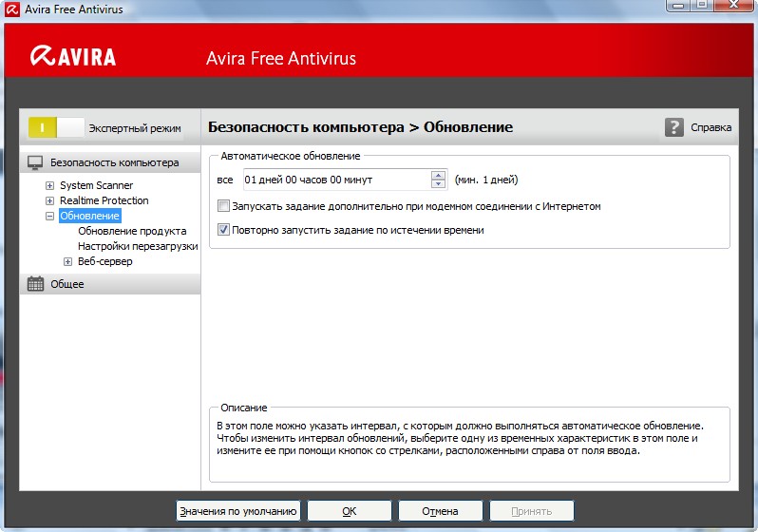Image resolution: width=758 pixels, height=532 pixels.
Task: Select System Scanner in the tree
Action: coord(96,185)
